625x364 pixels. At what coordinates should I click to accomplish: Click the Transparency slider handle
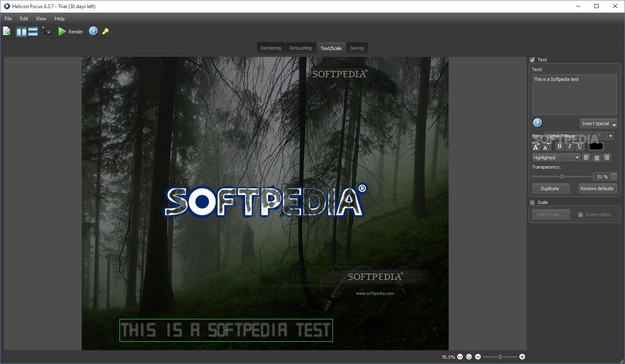(x=562, y=176)
